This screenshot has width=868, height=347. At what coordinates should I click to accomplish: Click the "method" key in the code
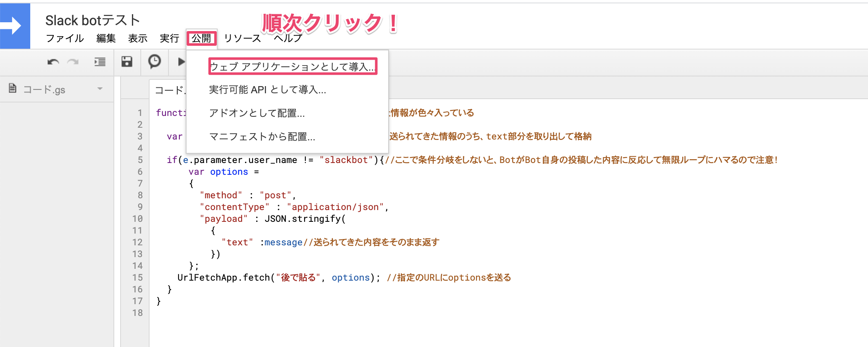(x=221, y=195)
